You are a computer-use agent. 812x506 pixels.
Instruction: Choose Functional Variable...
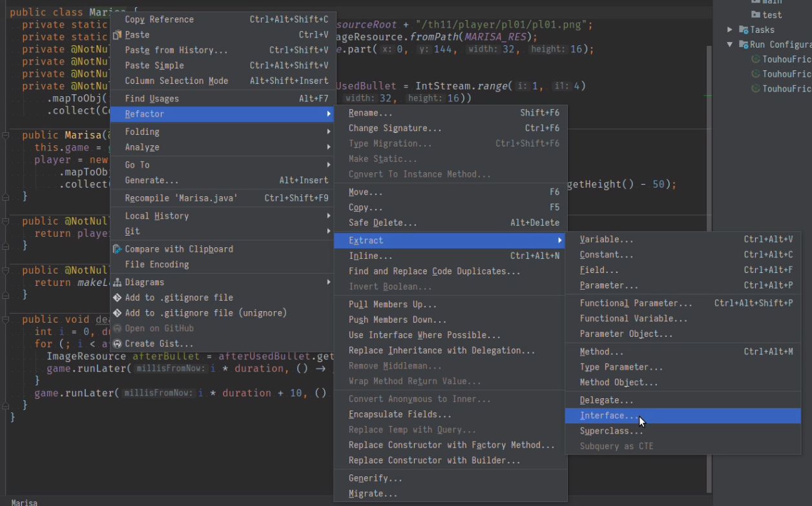[x=683, y=319]
